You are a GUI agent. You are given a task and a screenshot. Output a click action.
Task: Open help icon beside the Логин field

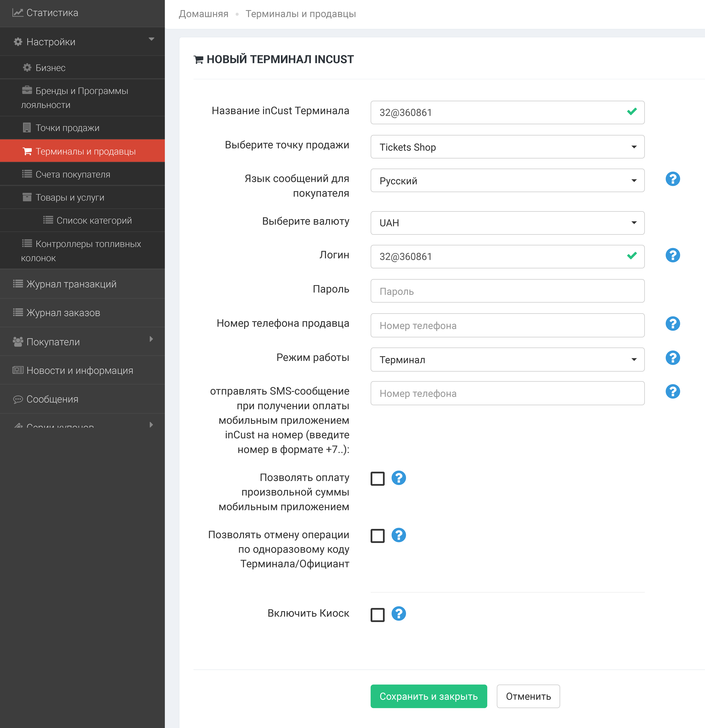pos(673,255)
